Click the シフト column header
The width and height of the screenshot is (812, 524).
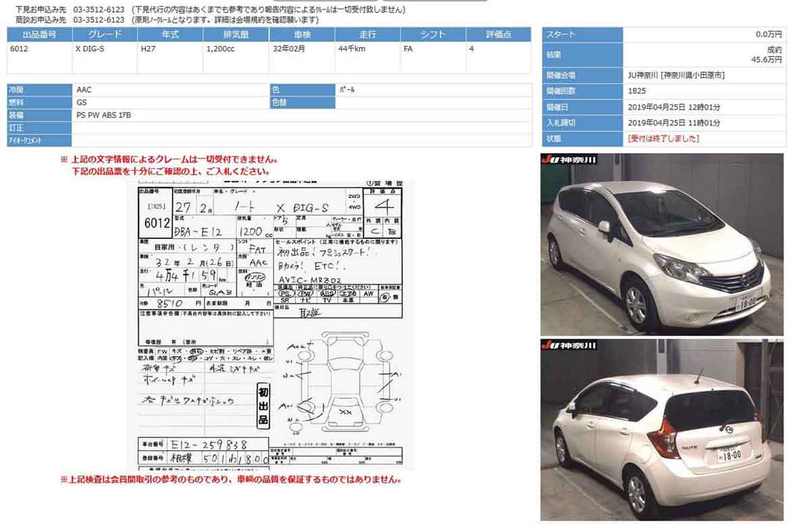tap(433, 35)
